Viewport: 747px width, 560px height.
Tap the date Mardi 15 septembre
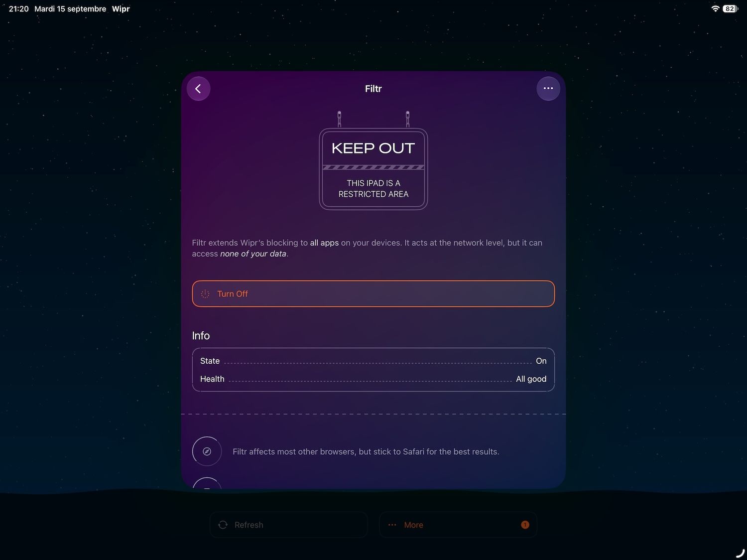tap(70, 9)
